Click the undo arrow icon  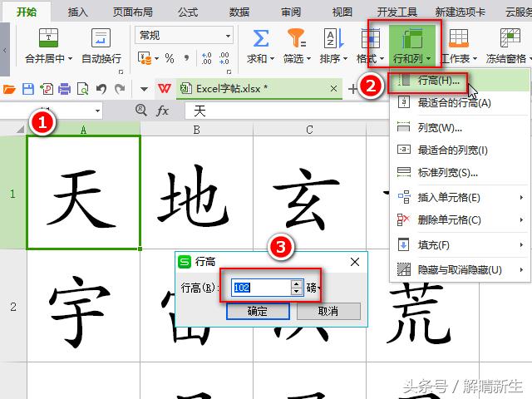click(101, 89)
